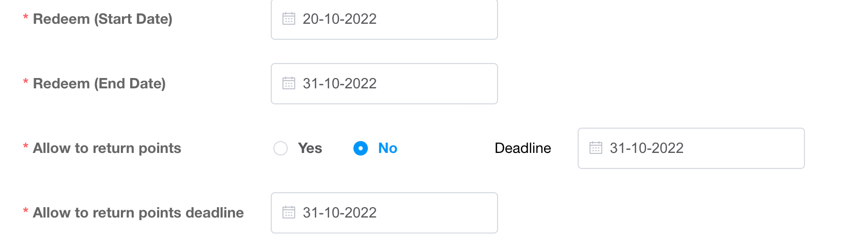Image resolution: width=868 pixels, height=248 pixels.
Task: Open calendar icon in the Deadline field
Action: (596, 148)
